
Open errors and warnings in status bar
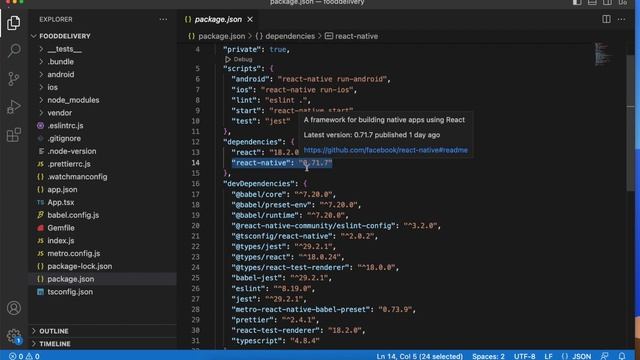pyautogui.click(x=24, y=356)
